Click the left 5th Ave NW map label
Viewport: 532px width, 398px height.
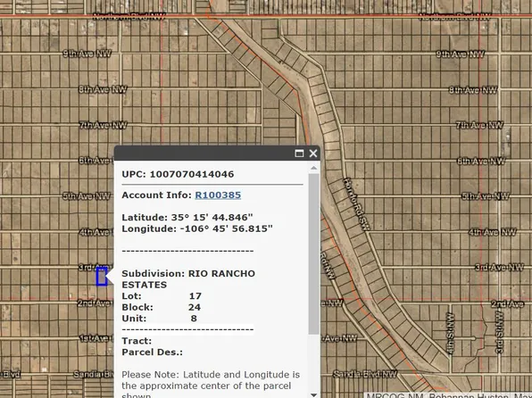(87, 196)
